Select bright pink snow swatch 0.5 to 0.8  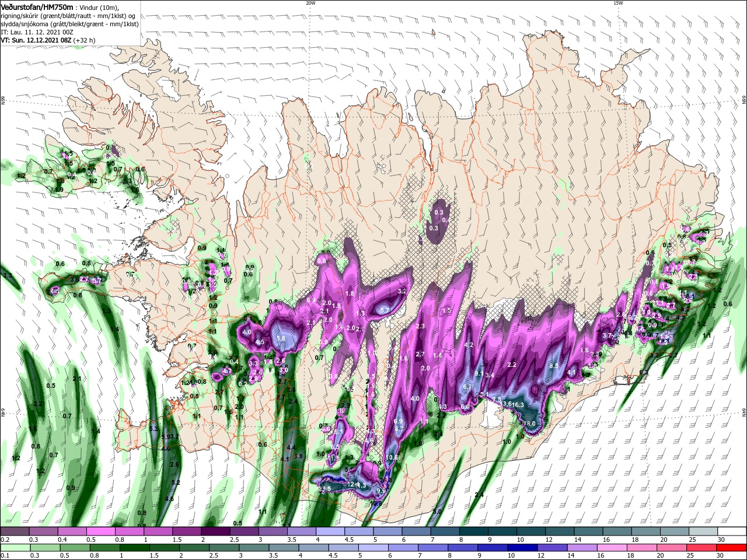(100, 531)
